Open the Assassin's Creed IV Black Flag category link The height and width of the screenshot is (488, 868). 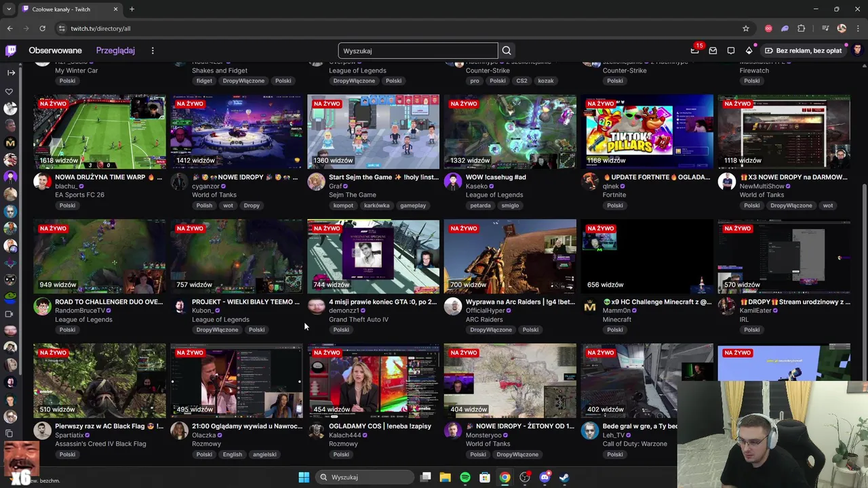click(x=100, y=444)
